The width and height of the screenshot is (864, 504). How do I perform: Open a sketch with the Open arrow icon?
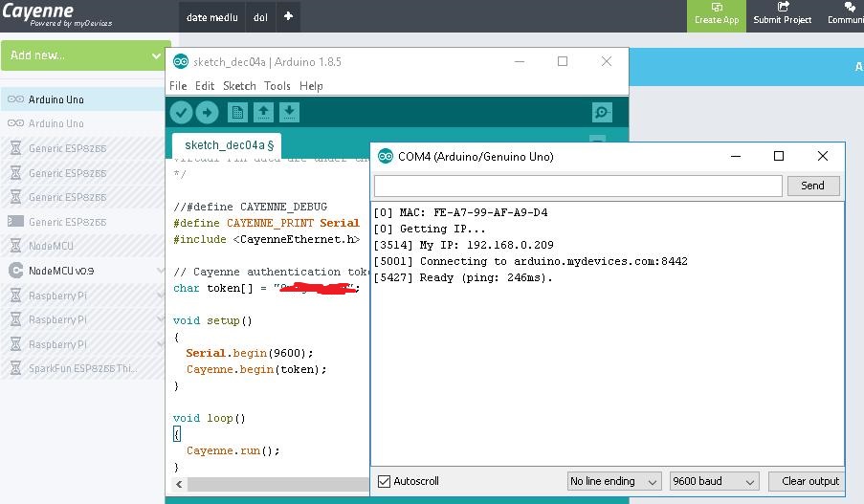tap(263, 112)
